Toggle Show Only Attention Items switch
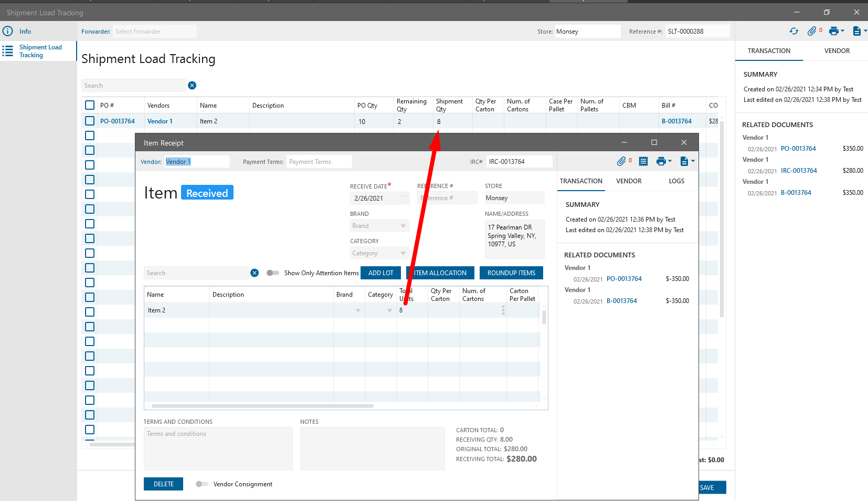Image resolution: width=868 pixels, height=501 pixels. pos(272,273)
